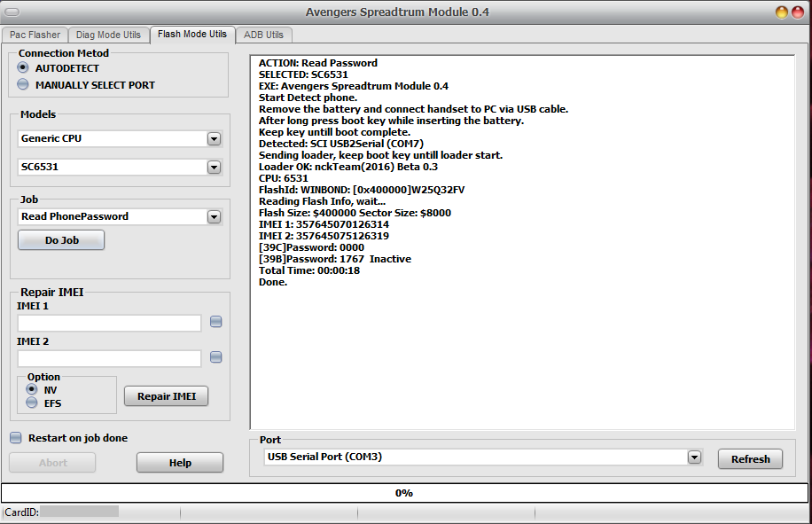
Task: Open the Read PhonePassword job dropdown
Action: pyautogui.click(x=214, y=217)
